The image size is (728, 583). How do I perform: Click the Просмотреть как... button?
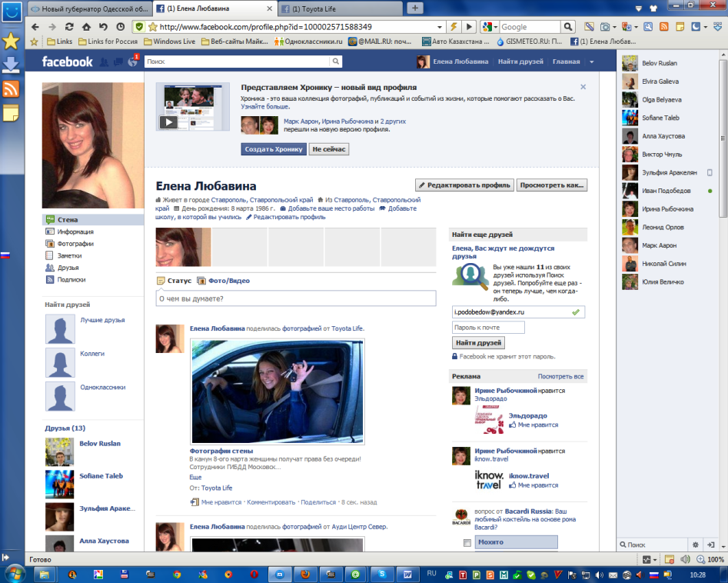[x=551, y=185]
